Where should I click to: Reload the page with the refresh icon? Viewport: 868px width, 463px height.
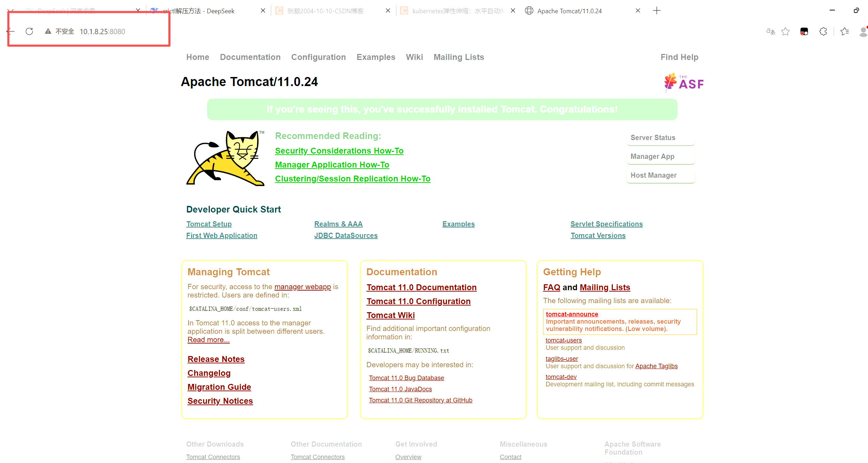coord(29,31)
